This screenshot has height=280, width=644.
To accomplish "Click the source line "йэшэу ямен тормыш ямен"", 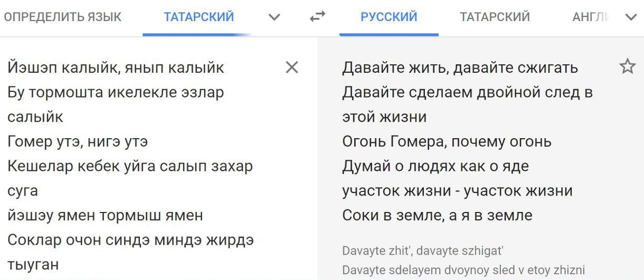I will pyautogui.click(x=105, y=215).
